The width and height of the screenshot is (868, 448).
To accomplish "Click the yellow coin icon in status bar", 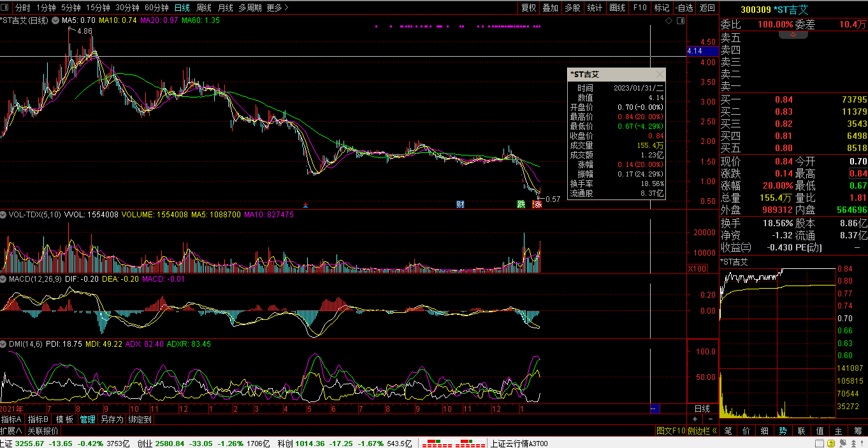I will coord(832,443).
